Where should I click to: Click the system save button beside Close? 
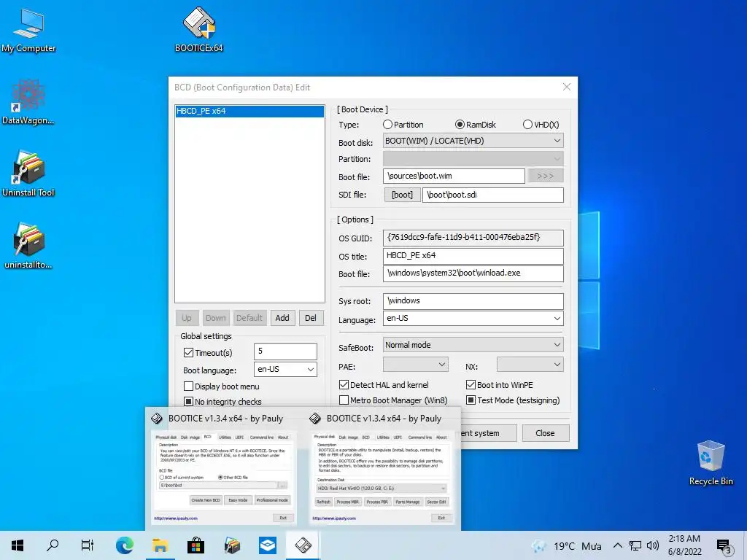pyautogui.click(x=486, y=433)
